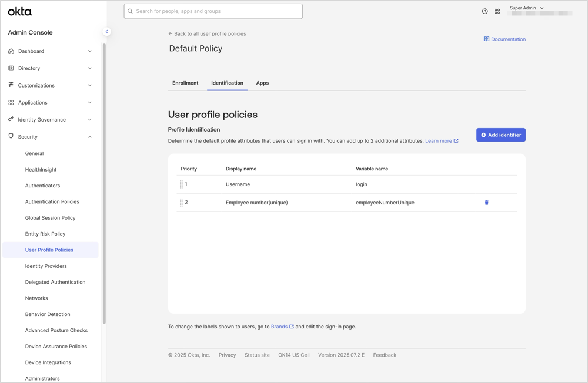This screenshot has width=588, height=383.
Task: Open the Documentation link
Action: pos(505,39)
